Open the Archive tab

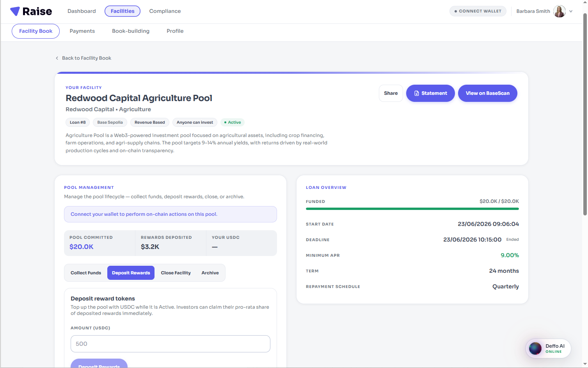210,273
